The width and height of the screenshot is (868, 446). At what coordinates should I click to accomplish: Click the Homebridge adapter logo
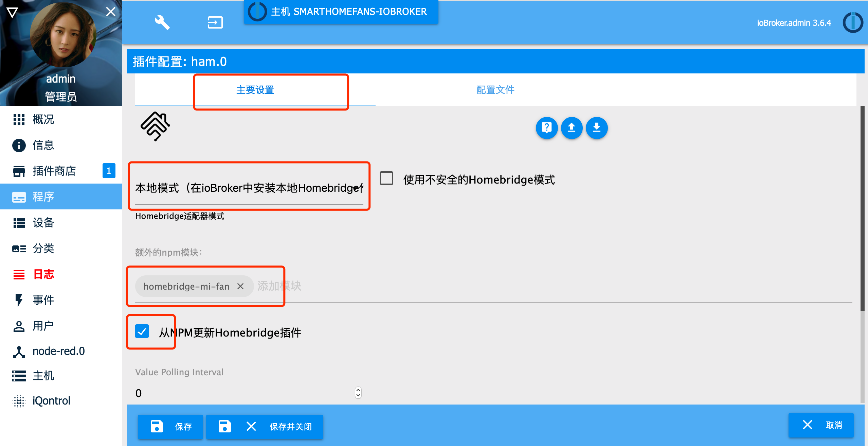(155, 126)
